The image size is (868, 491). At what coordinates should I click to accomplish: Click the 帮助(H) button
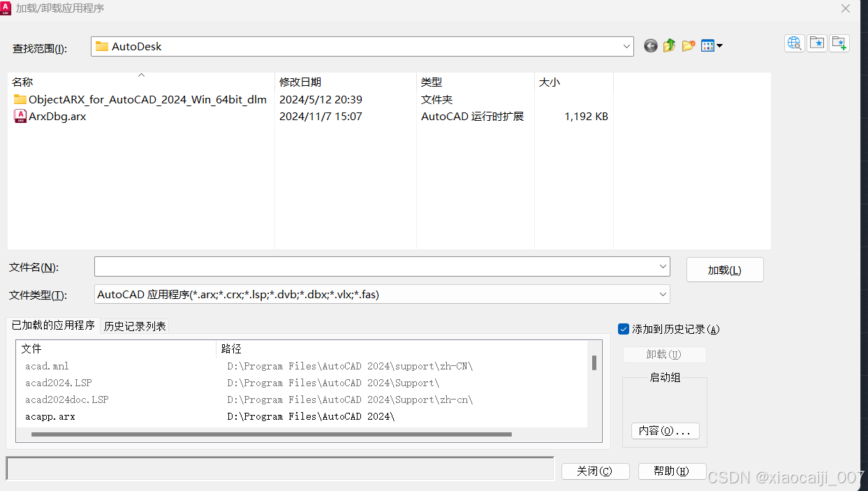pos(672,471)
